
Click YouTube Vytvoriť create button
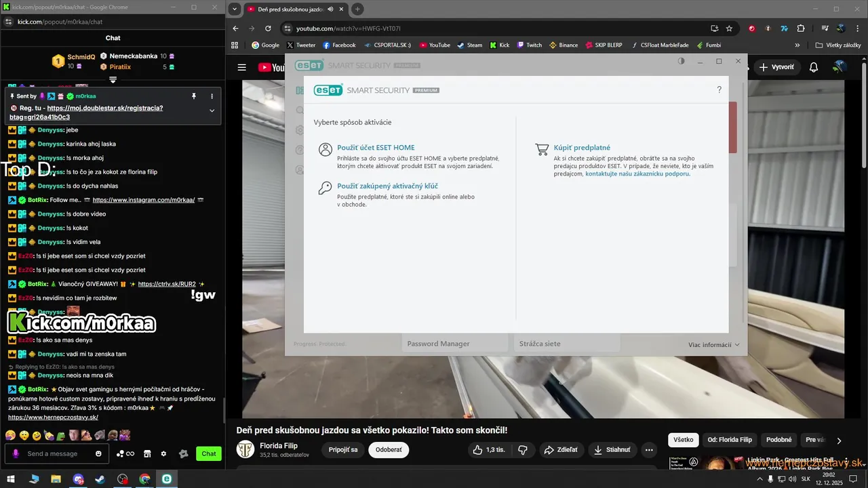tap(776, 67)
